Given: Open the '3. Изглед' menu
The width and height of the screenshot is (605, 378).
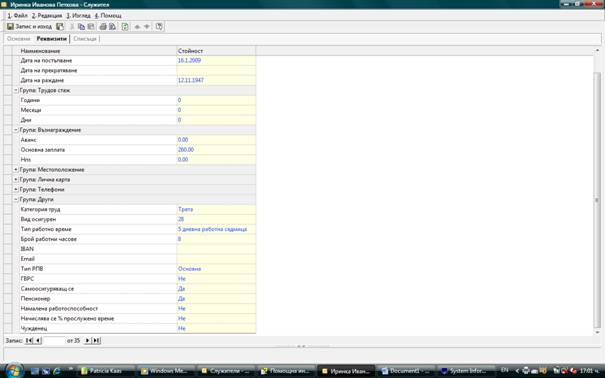Looking at the screenshot, I should (78, 15).
